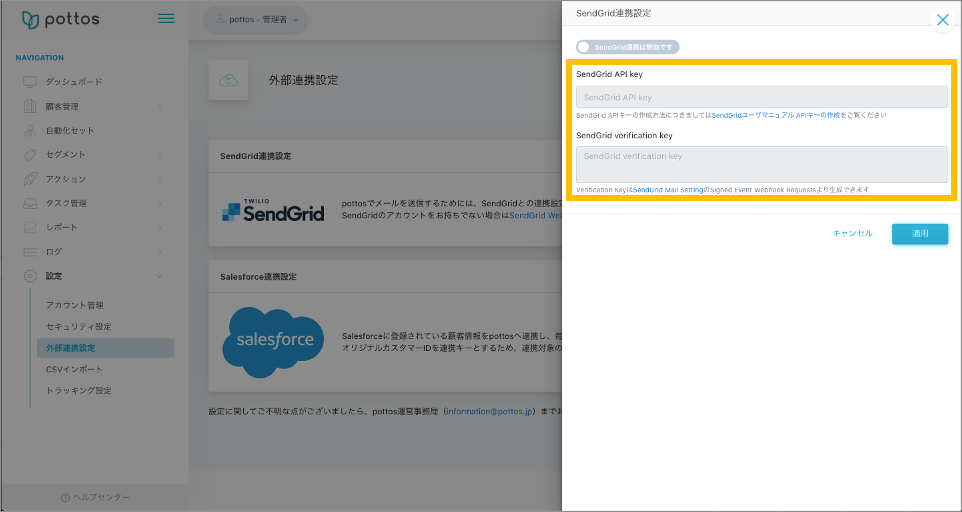Open the ヘルプセンター link
Viewport: 962px width, 512px height.
[x=95, y=497]
